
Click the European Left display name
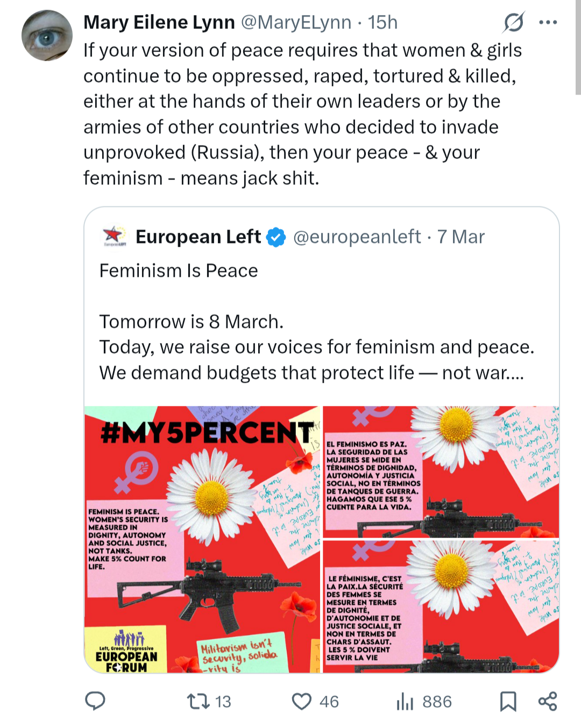point(198,237)
